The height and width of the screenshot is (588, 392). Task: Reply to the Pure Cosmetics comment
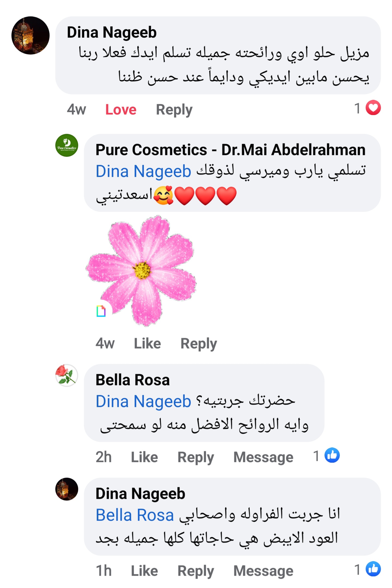[x=199, y=343]
